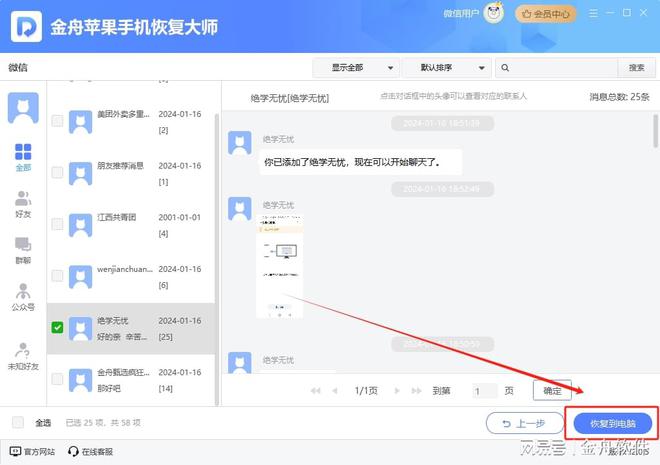Select the 群聊 group chat category

click(x=23, y=251)
